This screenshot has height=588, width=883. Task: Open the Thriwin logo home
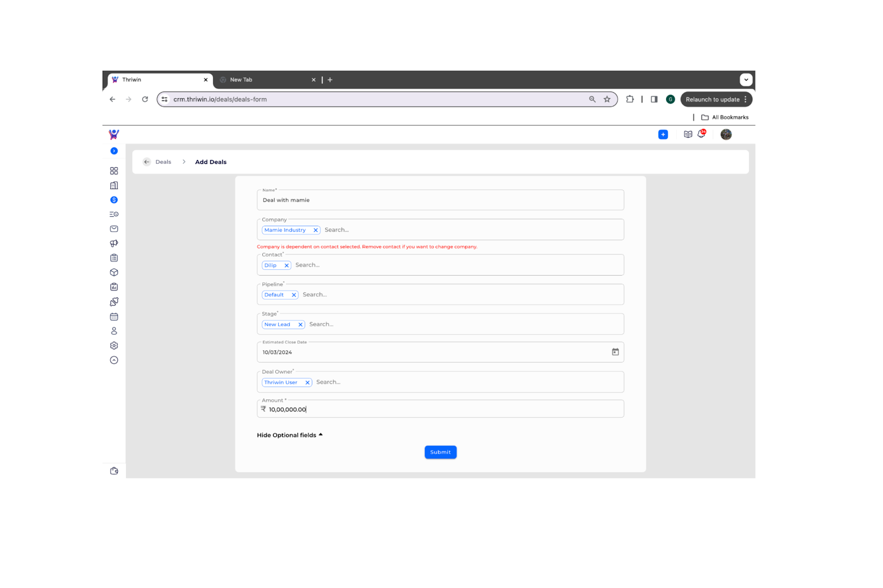(x=114, y=134)
